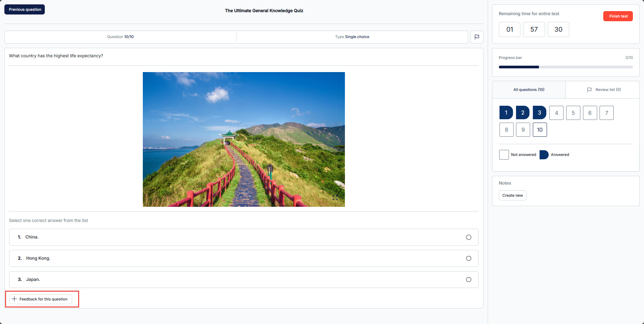
Task: Click the plus icon for question feedback
Action: 14,299
